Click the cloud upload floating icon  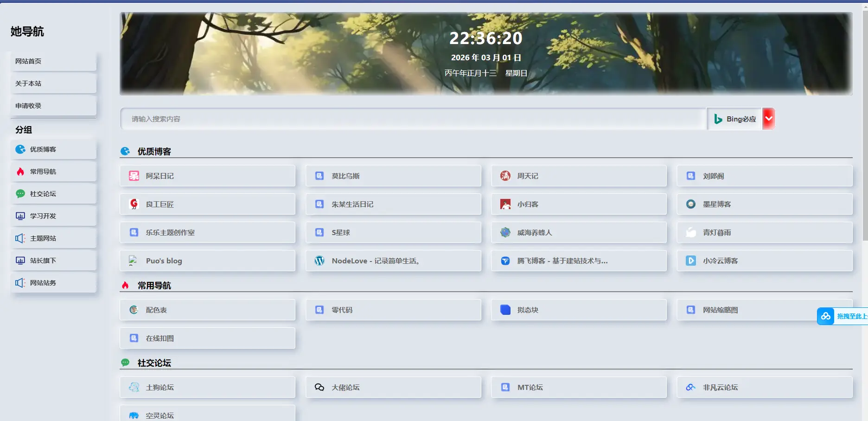tap(826, 316)
